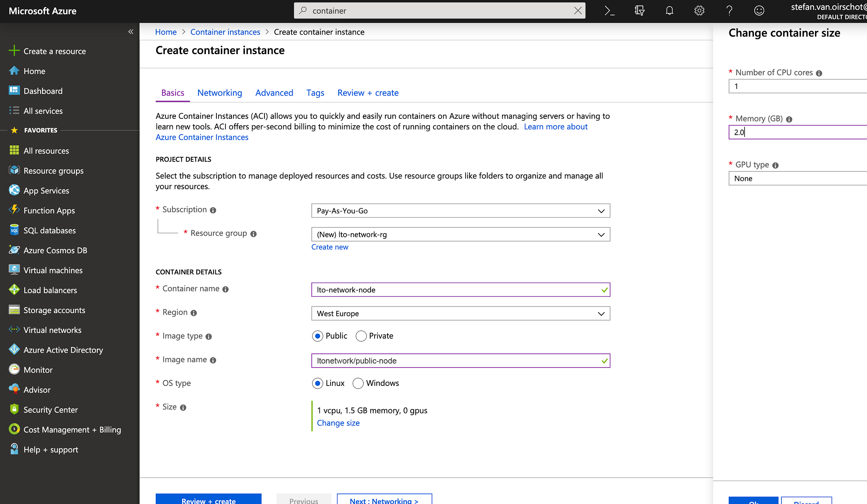
Task: Open the notifications bell
Action: [669, 11]
